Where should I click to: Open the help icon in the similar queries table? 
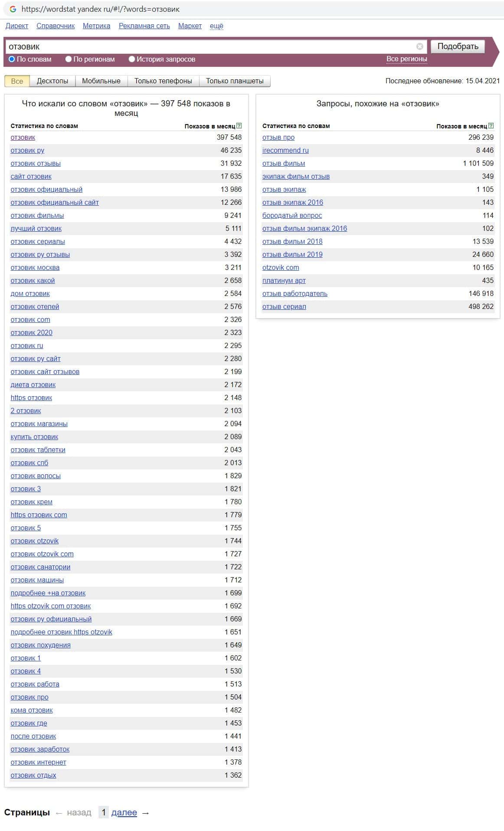(491, 126)
